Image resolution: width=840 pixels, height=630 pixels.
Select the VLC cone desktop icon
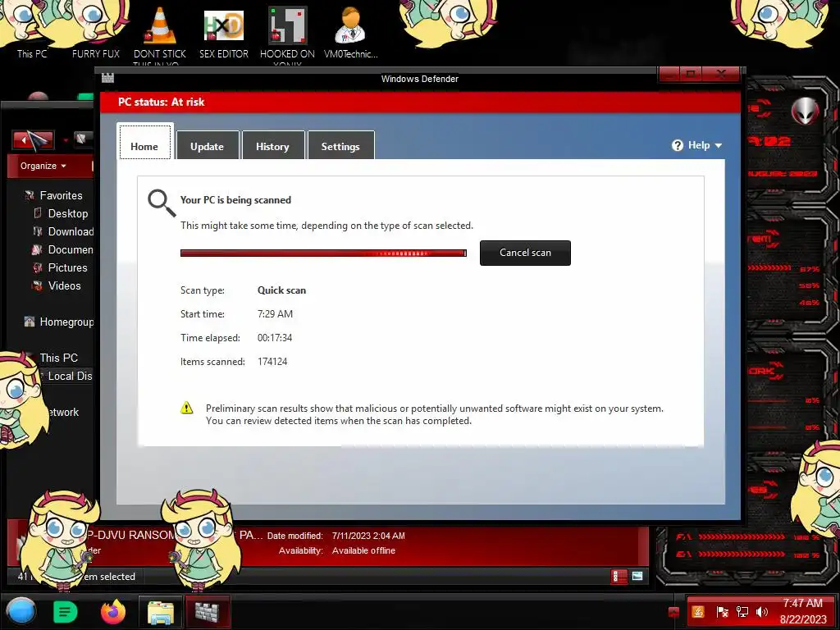(160, 25)
